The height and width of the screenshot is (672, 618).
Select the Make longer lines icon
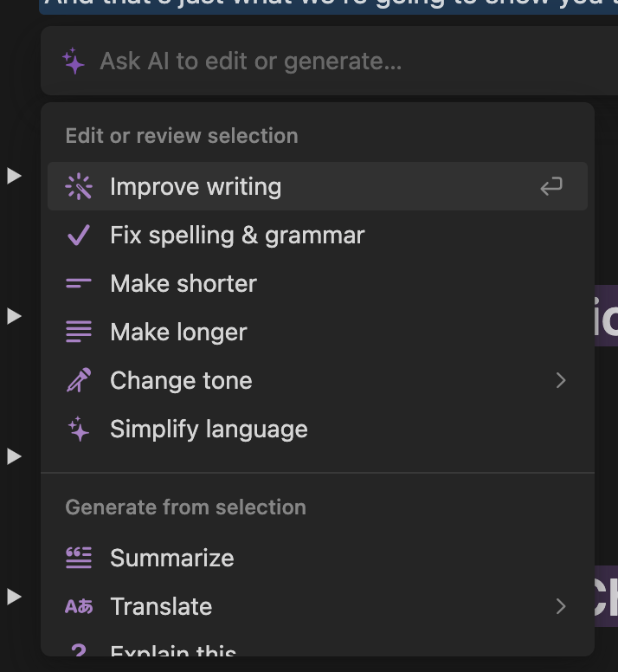[x=79, y=333]
